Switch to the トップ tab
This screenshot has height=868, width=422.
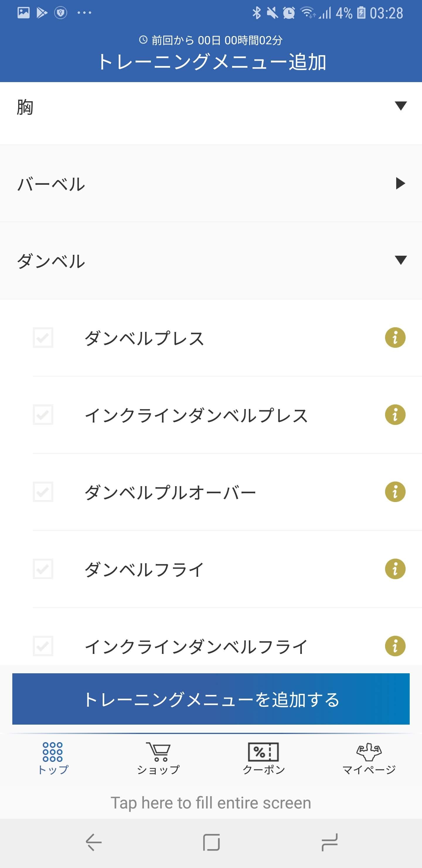[53, 758]
